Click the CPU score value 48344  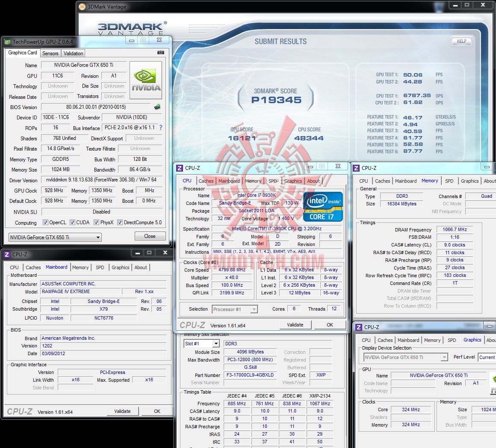(309, 138)
